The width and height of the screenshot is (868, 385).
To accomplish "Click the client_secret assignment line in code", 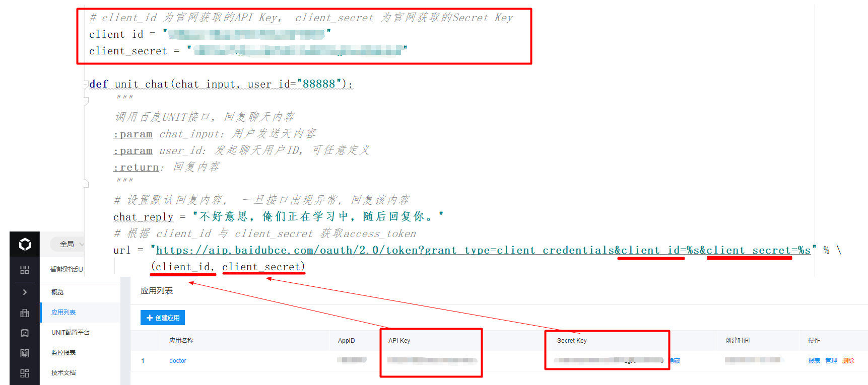I will tap(248, 51).
